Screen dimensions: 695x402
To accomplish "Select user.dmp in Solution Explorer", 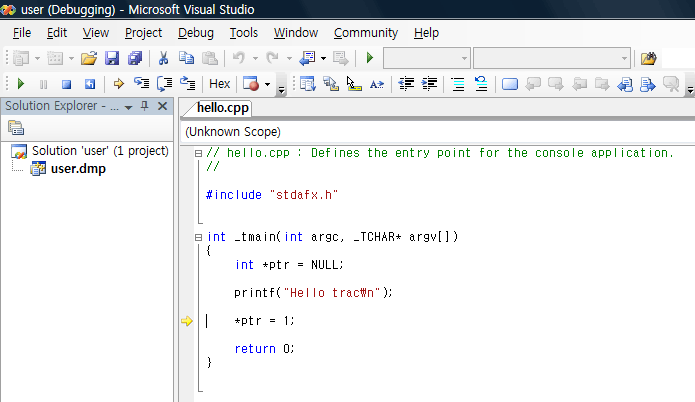I will click(80, 169).
